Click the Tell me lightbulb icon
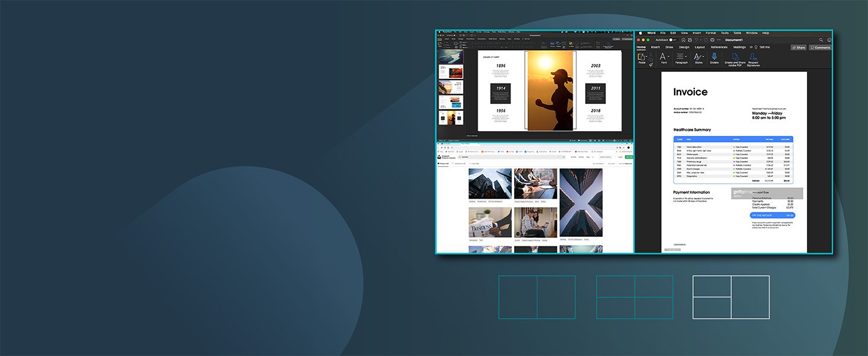The height and width of the screenshot is (356, 868). (x=757, y=47)
